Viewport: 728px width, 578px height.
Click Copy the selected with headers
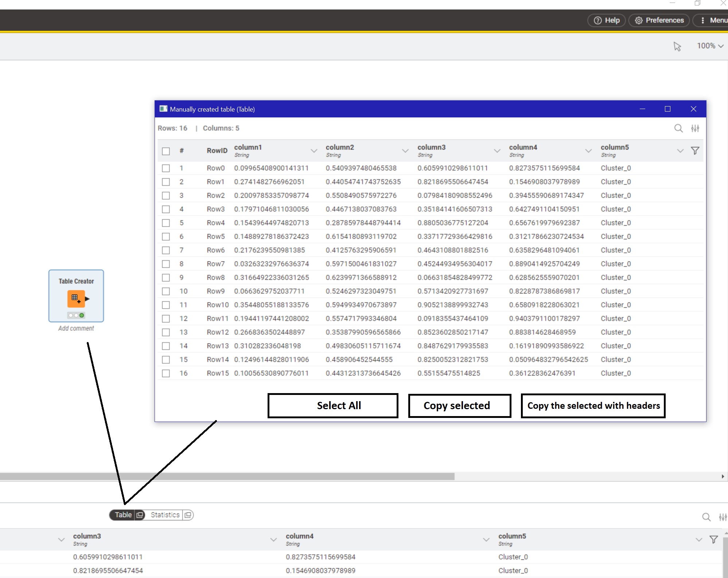click(x=593, y=406)
